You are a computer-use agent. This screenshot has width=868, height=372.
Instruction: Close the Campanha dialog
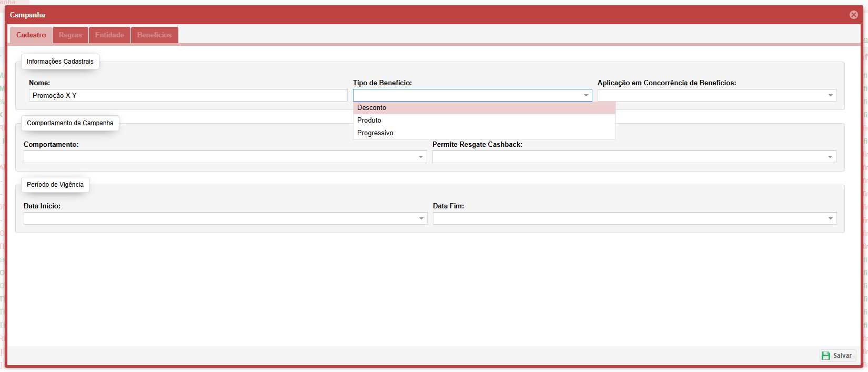pos(853,15)
